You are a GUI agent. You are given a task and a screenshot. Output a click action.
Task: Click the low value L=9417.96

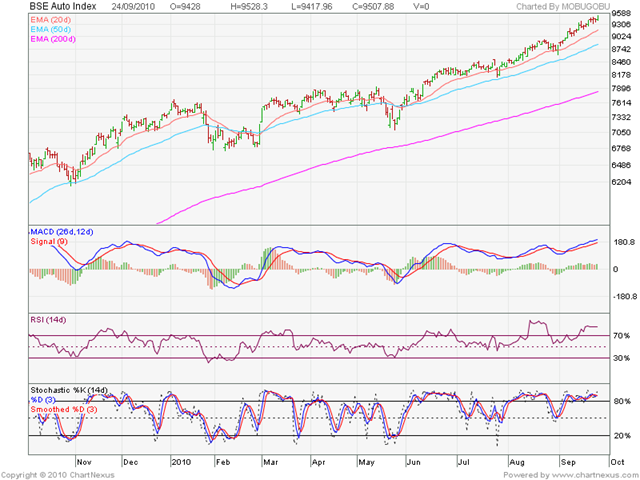(x=312, y=7)
